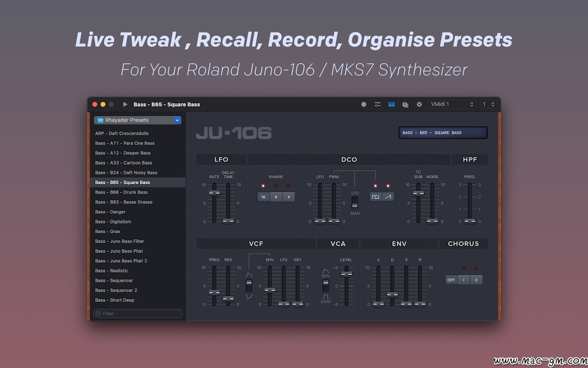Select preset Bass - Digitalism
The image size is (588, 368).
(138, 221)
